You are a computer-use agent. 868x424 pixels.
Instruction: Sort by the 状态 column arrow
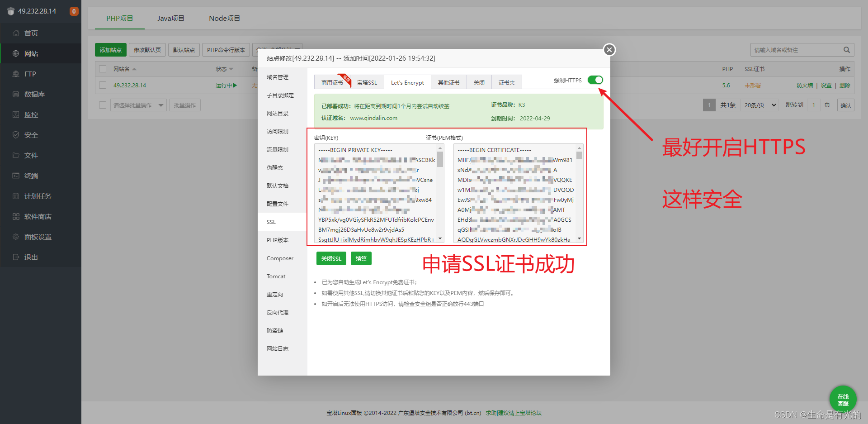click(x=231, y=69)
